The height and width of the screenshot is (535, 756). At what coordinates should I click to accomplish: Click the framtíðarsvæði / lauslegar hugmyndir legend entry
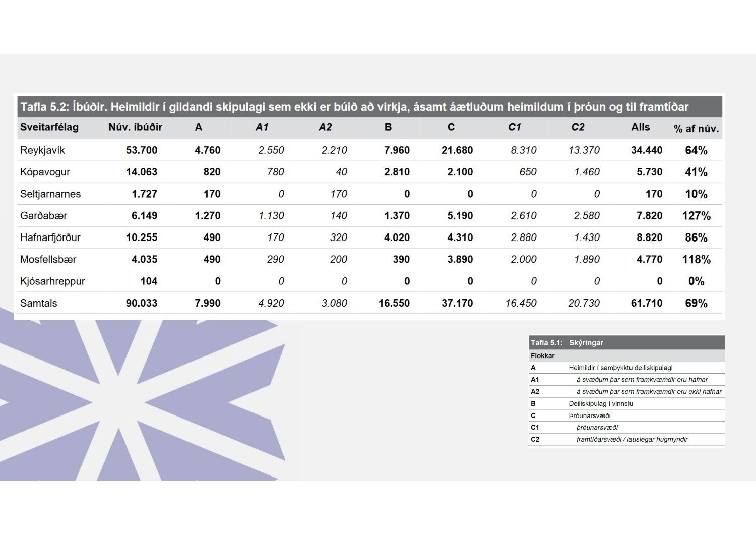tap(632, 439)
